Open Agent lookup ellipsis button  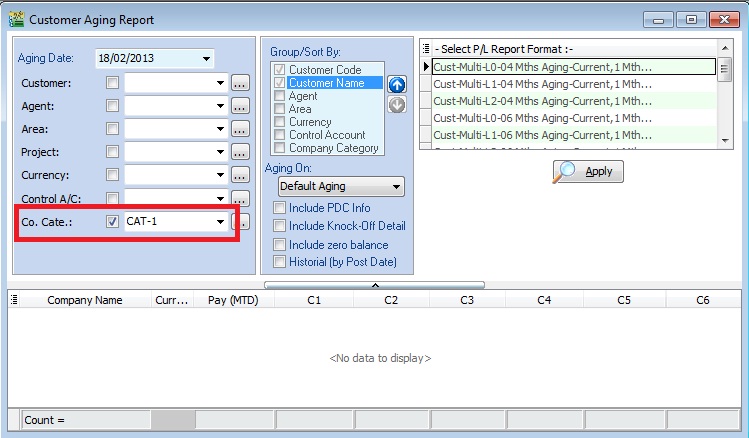click(x=240, y=106)
